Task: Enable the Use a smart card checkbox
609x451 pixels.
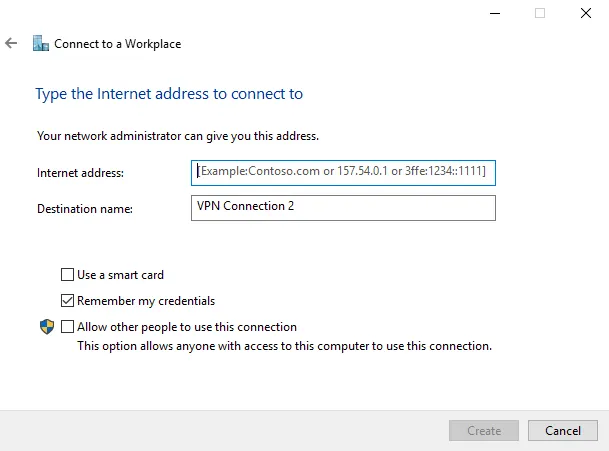Action: (x=68, y=275)
